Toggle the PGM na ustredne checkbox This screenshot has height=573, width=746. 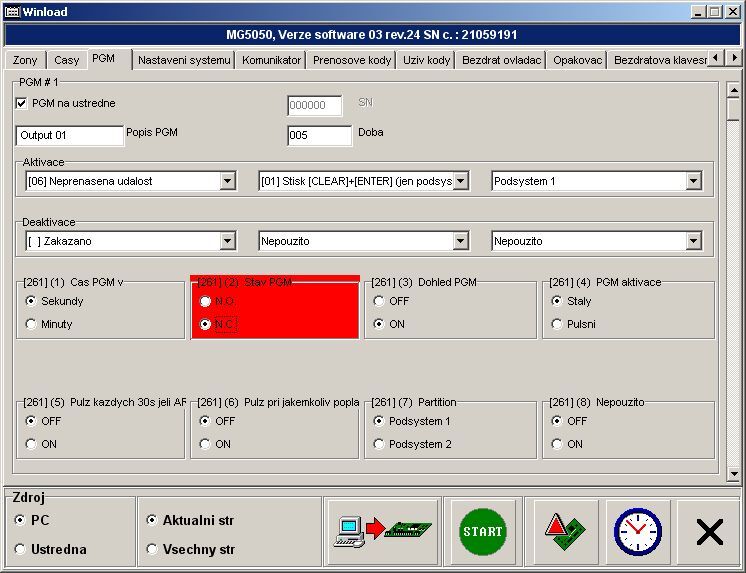pyautogui.click(x=22, y=102)
